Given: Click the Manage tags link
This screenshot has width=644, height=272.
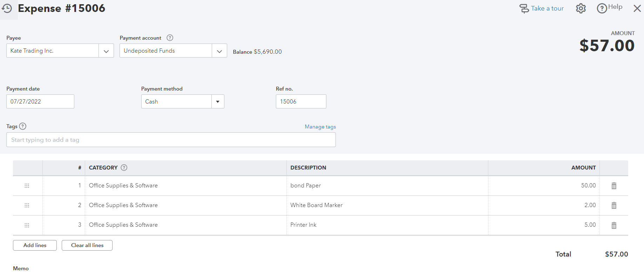Looking at the screenshot, I should point(320,127).
